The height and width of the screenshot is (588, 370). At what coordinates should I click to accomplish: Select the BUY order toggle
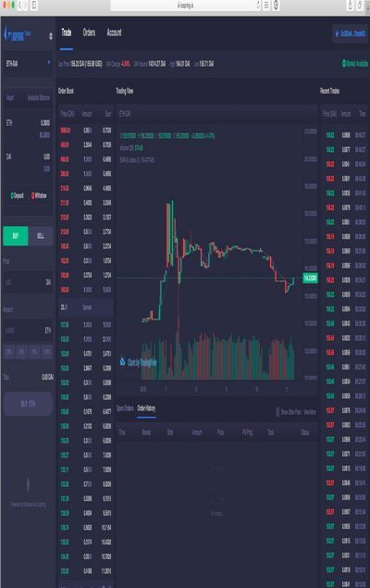(16, 236)
